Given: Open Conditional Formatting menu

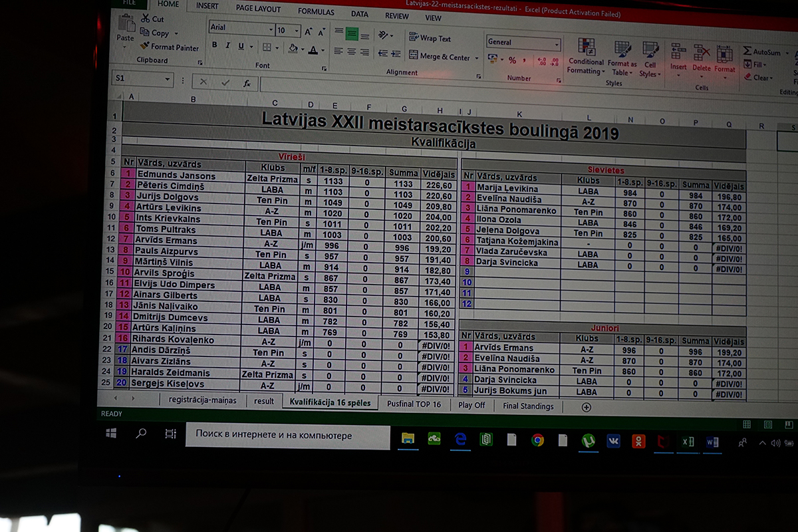Looking at the screenshot, I should pyautogui.click(x=586, y=57).
